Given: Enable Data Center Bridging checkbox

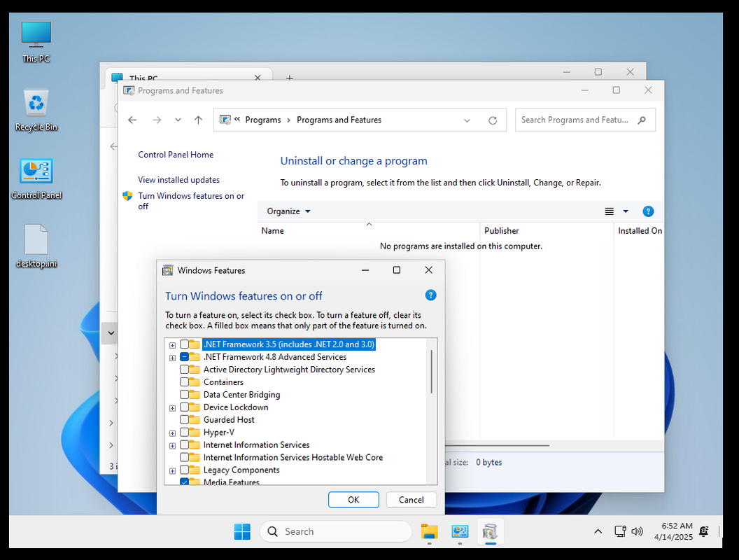Looking at the screenshot, I should pyautogui.click(x=184, y=395).
